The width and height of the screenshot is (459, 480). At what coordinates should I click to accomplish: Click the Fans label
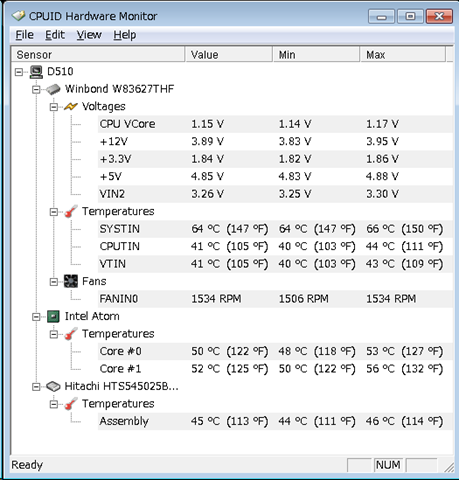click(x=94, y=281)
